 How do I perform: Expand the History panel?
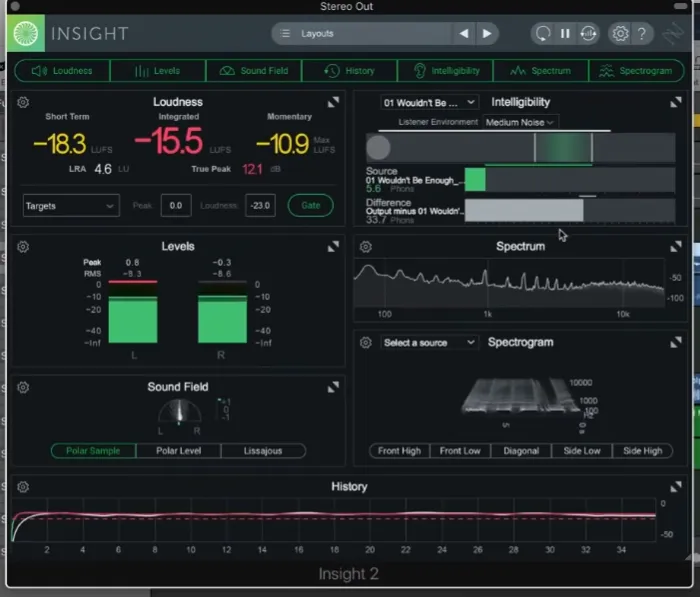point(676,487)
